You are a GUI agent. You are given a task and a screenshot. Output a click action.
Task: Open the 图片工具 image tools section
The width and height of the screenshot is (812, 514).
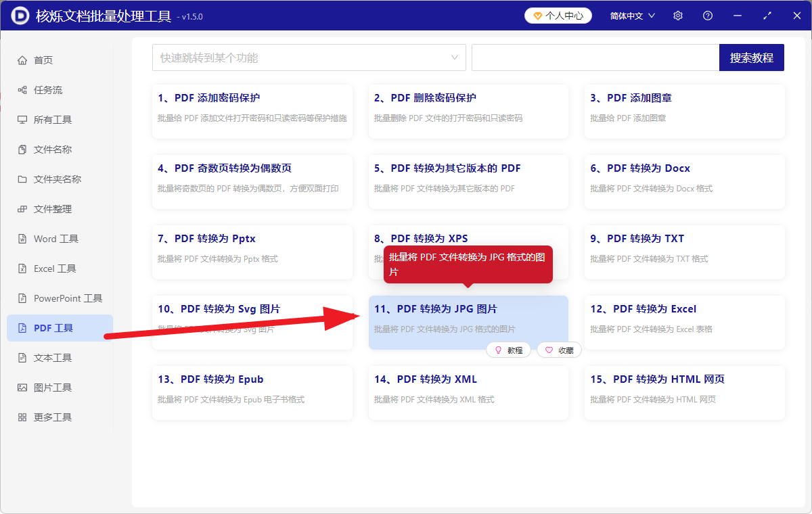pyautogui.click(x=55, y=387)
